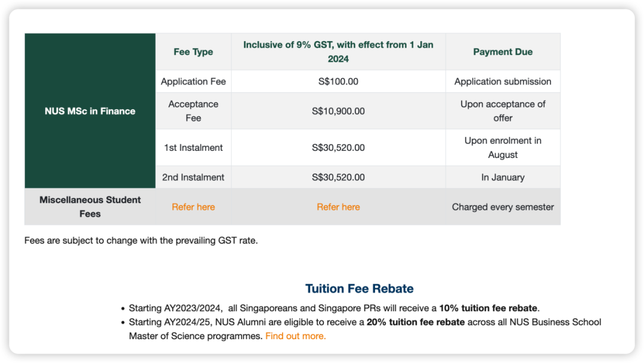Click the 'Payment Due' column header
644x363 pixels.
tap(503, 52)
